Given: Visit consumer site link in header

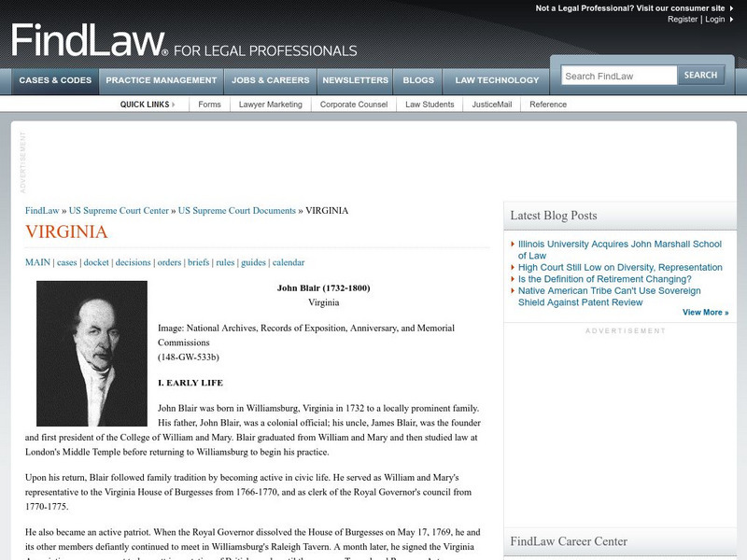Looking at the screenshot, I should 629,8.
